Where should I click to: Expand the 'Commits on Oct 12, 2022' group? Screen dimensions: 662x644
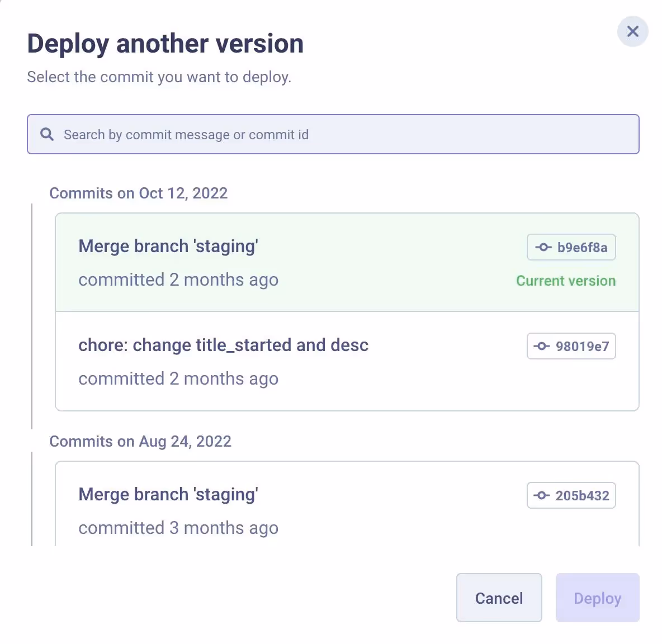(x=139, y=193)
